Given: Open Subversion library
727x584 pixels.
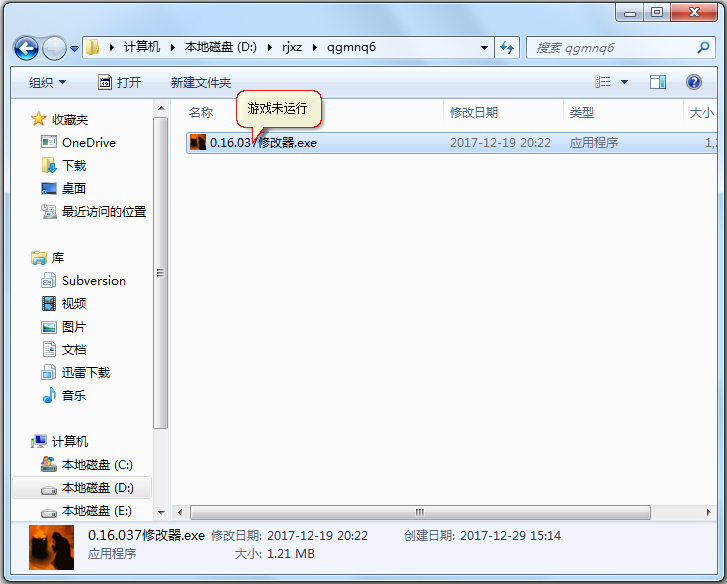Looking at the screenshot, I should click(x=94, y=281).
